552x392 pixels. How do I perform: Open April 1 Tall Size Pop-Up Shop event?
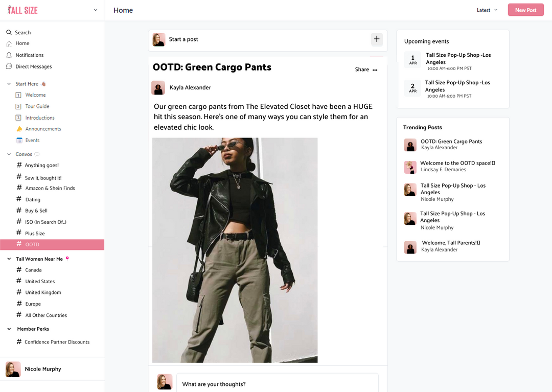(x=458, y=58)
